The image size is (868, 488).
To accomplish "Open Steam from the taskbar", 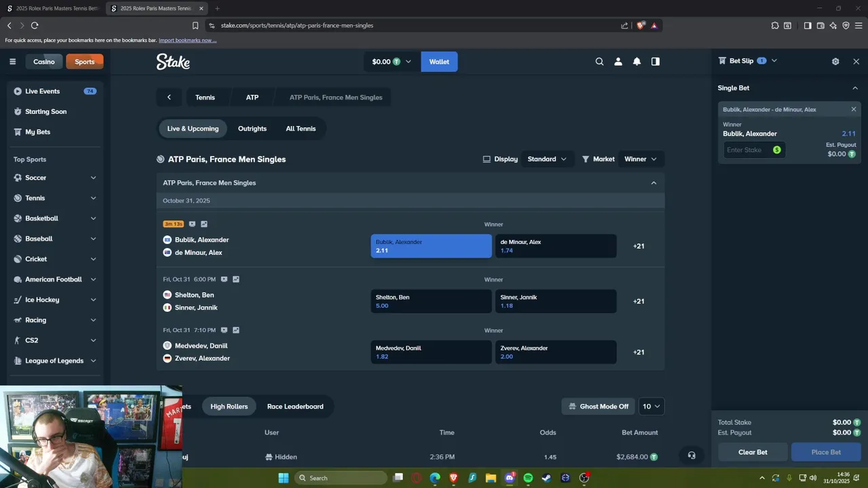I will click(547, 478).
